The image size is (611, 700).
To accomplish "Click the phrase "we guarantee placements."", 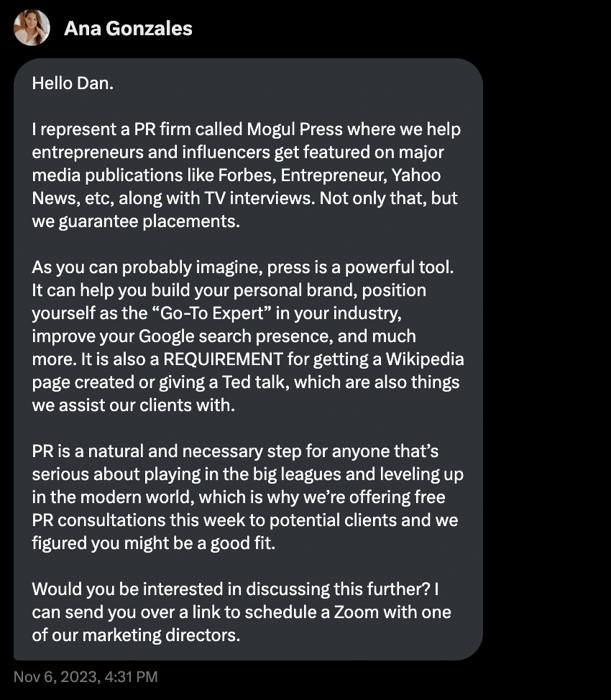I will 136,221.
